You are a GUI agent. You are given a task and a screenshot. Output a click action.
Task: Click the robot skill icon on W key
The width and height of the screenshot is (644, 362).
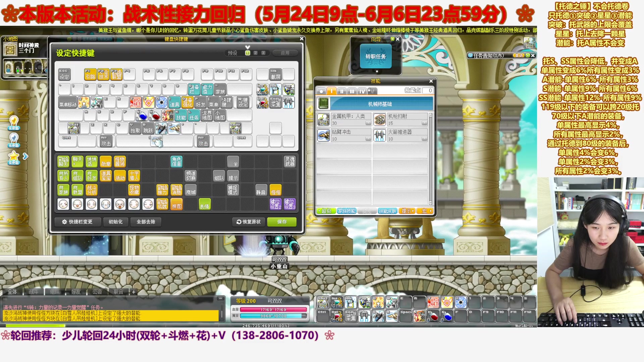97,102
